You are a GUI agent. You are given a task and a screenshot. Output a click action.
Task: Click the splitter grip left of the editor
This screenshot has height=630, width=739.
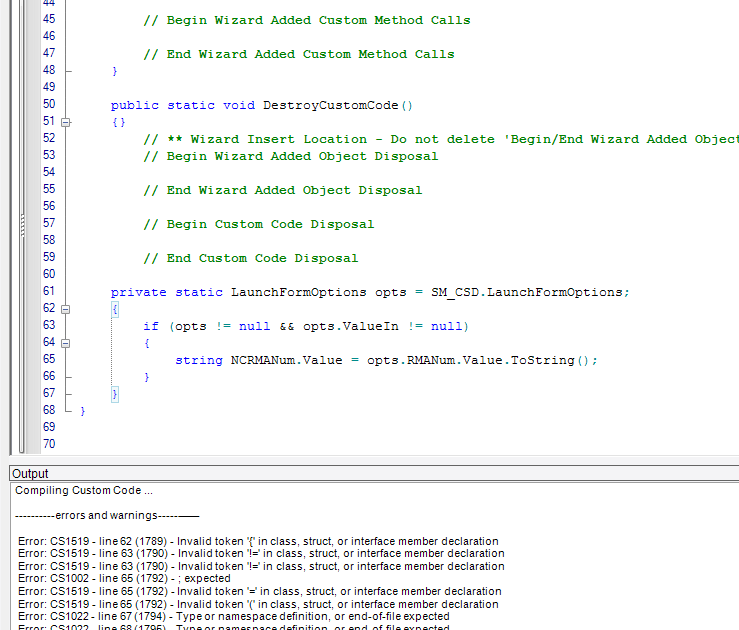22,225
